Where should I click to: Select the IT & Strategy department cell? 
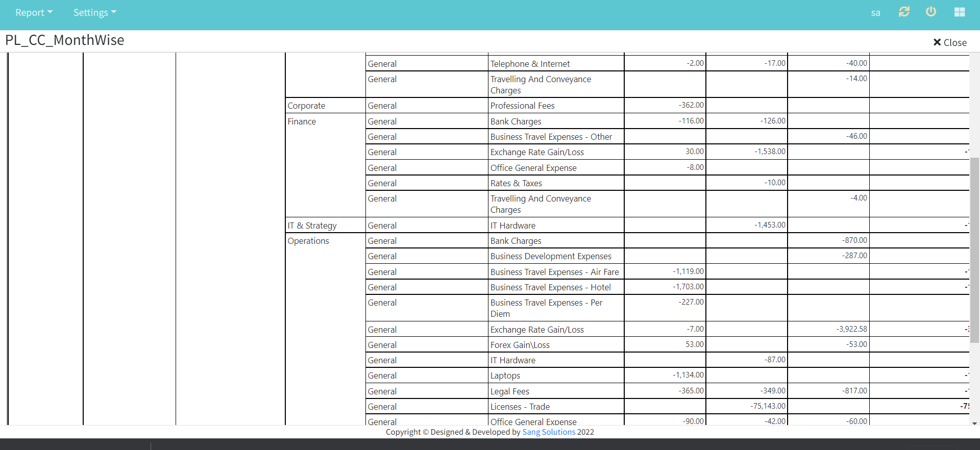tap(312, 226)
